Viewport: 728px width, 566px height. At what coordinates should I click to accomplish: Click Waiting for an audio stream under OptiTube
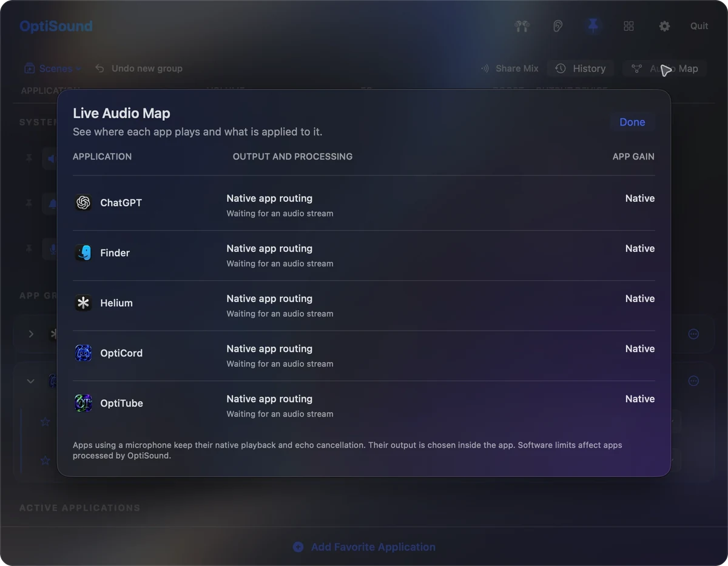(x=280, y=414)
